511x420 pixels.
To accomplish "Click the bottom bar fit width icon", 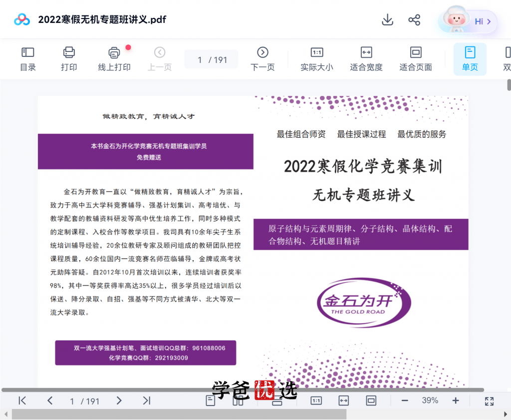I will coord(344,401).
